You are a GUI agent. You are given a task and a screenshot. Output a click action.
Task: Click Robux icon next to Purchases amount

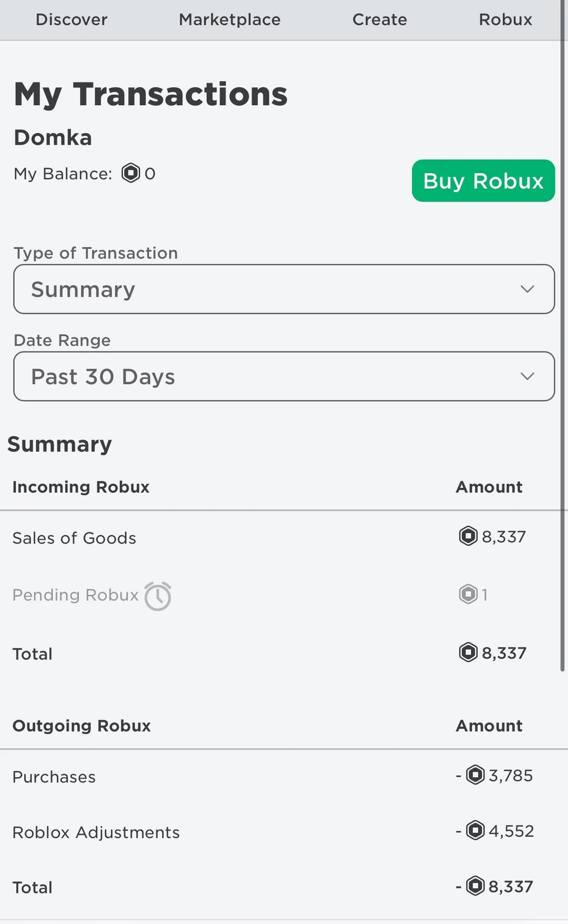[475, 775]
